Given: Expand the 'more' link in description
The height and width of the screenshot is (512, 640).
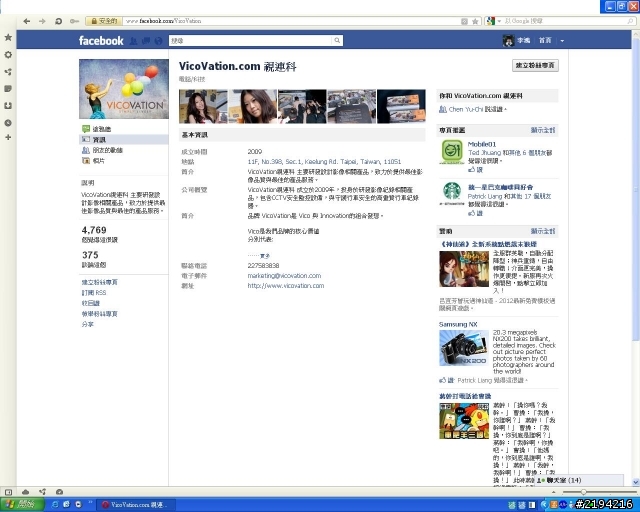Looking at the screenshot, I should [x=264, y=256].
